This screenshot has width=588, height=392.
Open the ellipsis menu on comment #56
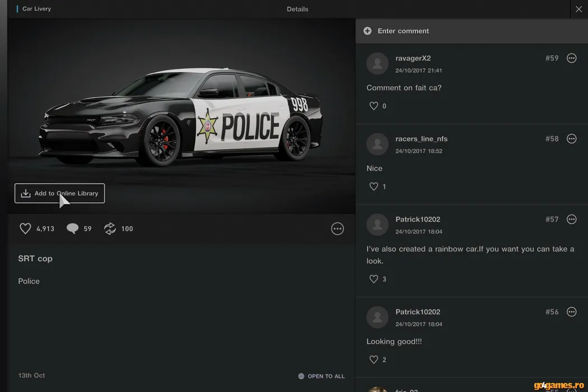tap(571, 312)
